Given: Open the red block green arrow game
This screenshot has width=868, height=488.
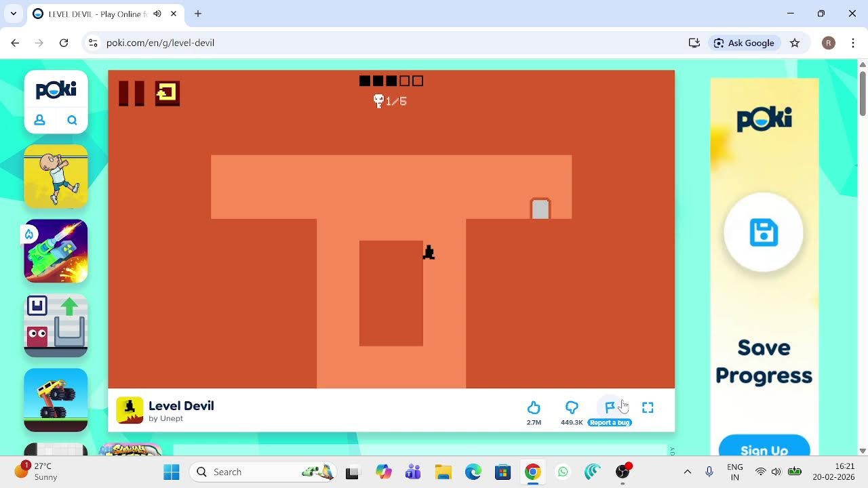Looking at the screenshot, I should pyautogui.click(x=56, y=325).
